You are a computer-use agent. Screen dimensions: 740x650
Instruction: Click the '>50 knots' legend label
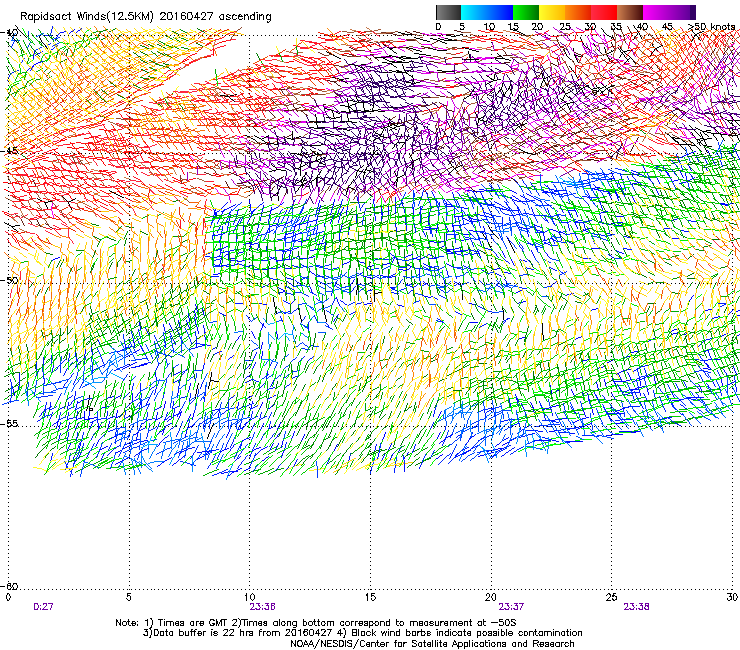(711, 26)
